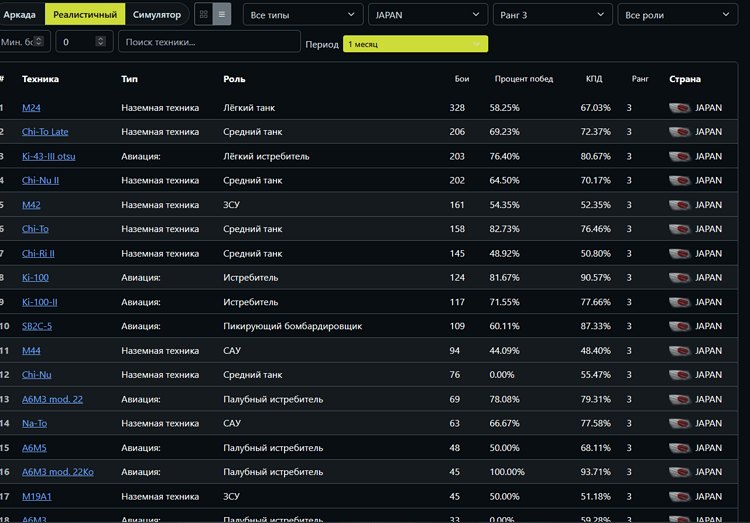The height and width of the screenshot is (523, 750).
Task: Focus the numeric field showing 0
Action: coord(84,42)
